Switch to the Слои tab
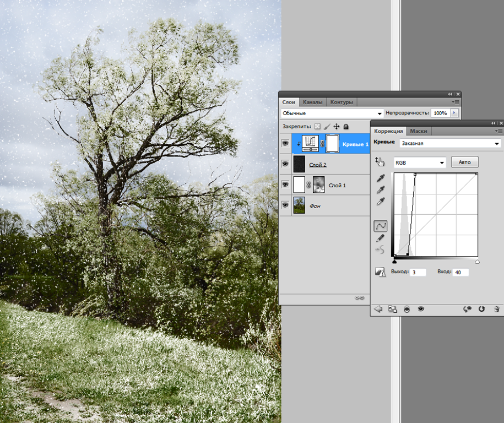Screen dimensions: 504x423 click(x=289, y=102)
